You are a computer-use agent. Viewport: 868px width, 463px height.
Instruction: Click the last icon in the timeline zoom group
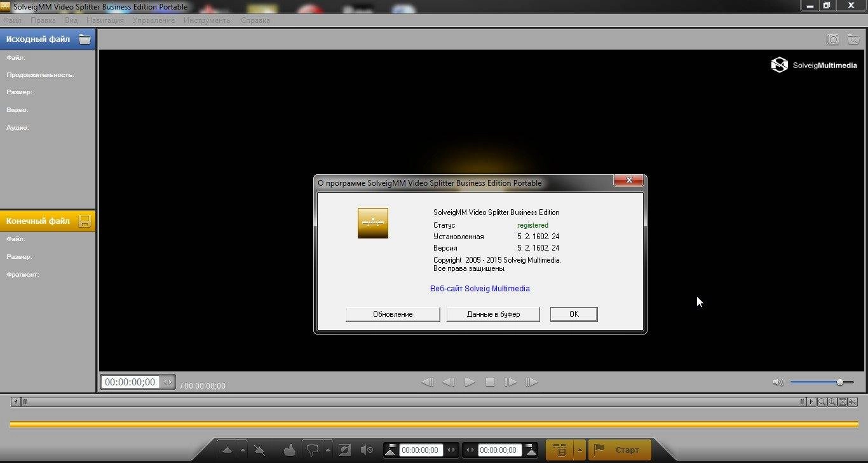pos(853,402)
